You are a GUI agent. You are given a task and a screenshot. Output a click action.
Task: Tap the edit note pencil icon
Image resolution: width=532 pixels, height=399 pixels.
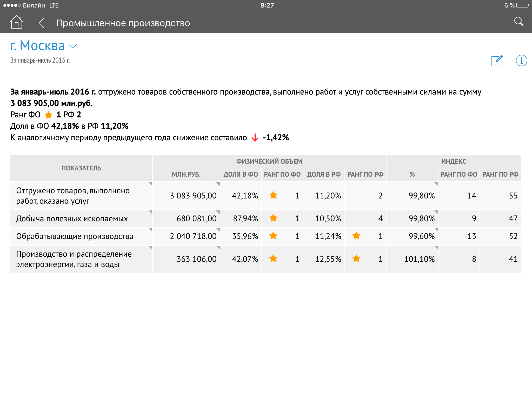497,61
